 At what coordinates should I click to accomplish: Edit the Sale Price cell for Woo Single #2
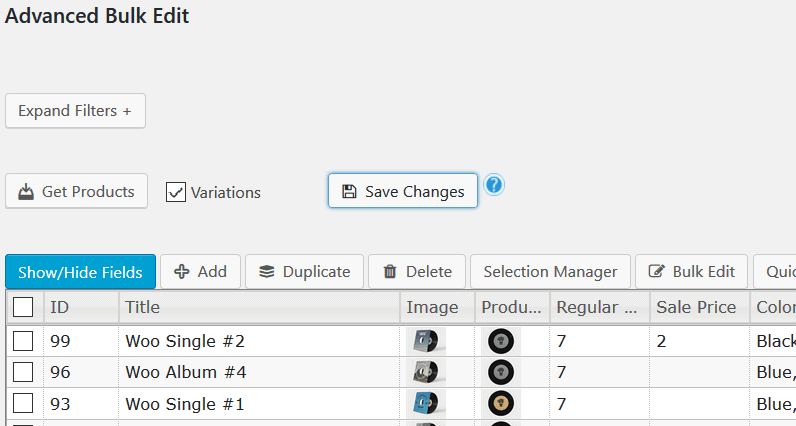point(700,341)
